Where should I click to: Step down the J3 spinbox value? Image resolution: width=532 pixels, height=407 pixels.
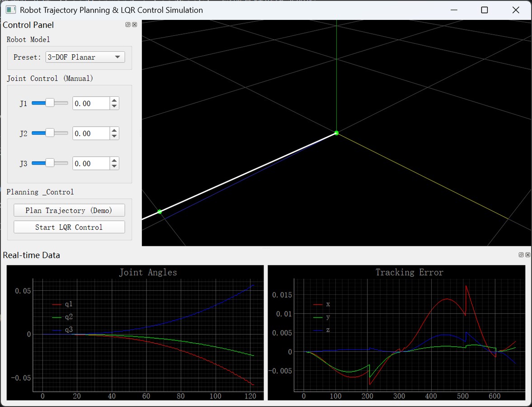click(x=114, y=166)
